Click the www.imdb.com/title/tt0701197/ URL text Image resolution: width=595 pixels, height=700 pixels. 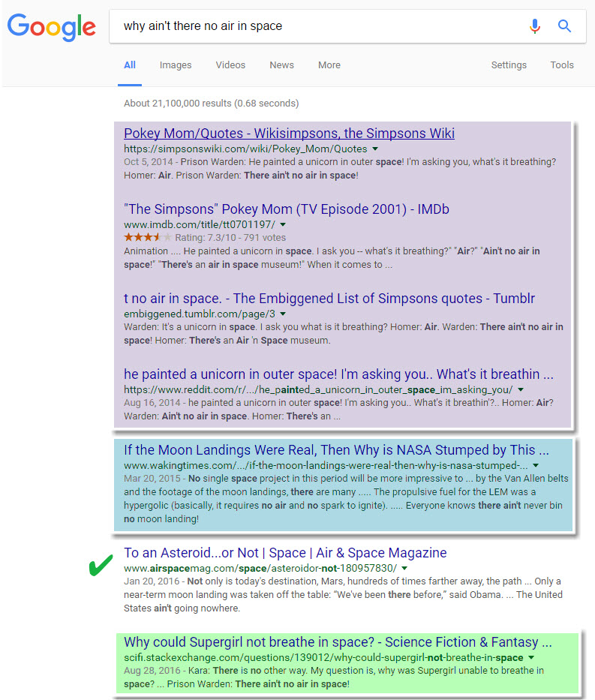click(x=200, y=224)
